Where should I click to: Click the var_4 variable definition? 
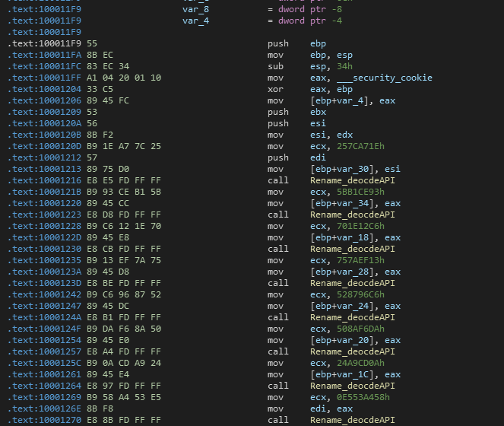[x=196, y=21]
